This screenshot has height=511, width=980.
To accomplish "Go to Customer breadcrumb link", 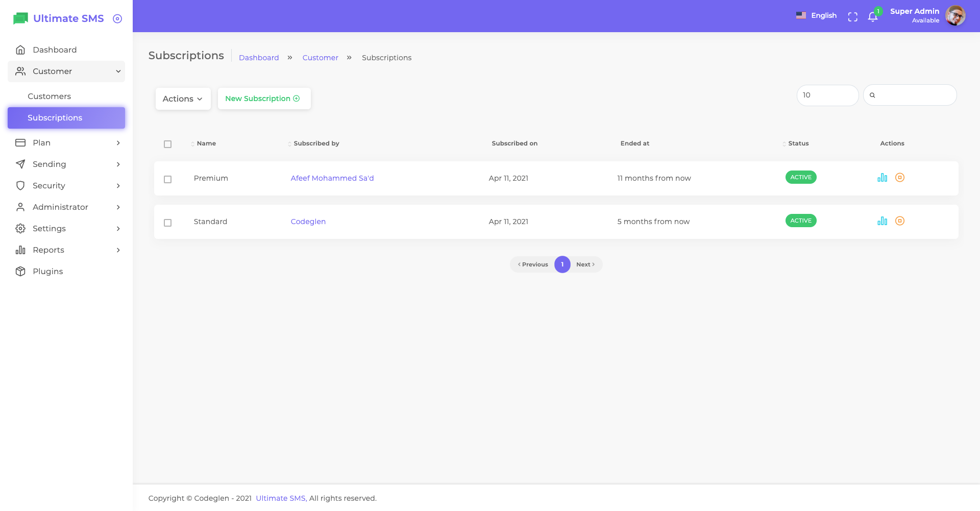I will point(321,58).
